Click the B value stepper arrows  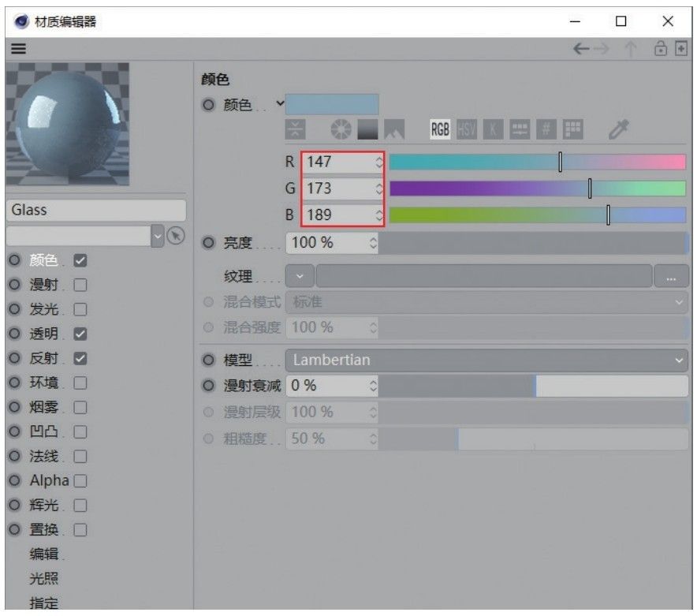(x=378, y=215)
